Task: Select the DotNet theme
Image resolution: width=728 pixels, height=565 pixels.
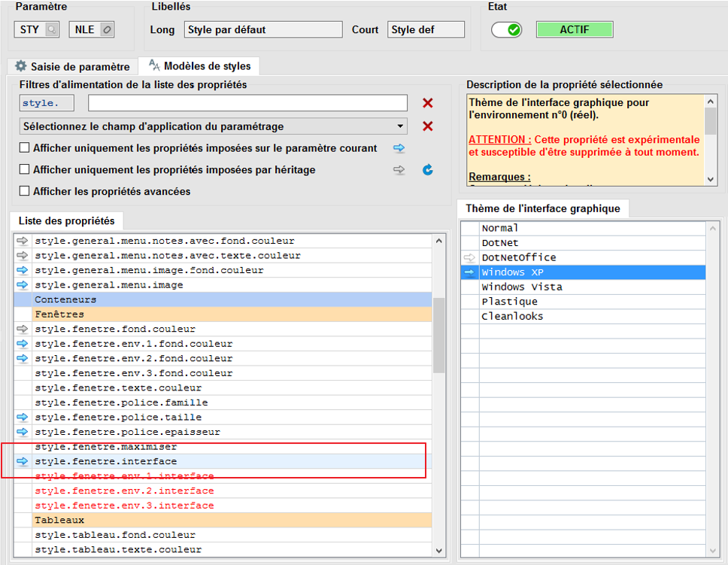Action: [592, 243]
